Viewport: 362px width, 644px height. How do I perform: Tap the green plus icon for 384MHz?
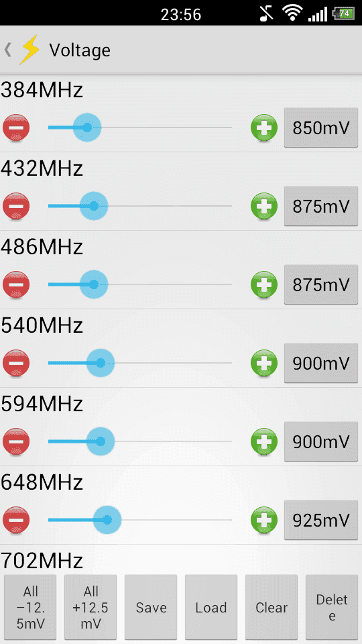(x=264, y=127)
